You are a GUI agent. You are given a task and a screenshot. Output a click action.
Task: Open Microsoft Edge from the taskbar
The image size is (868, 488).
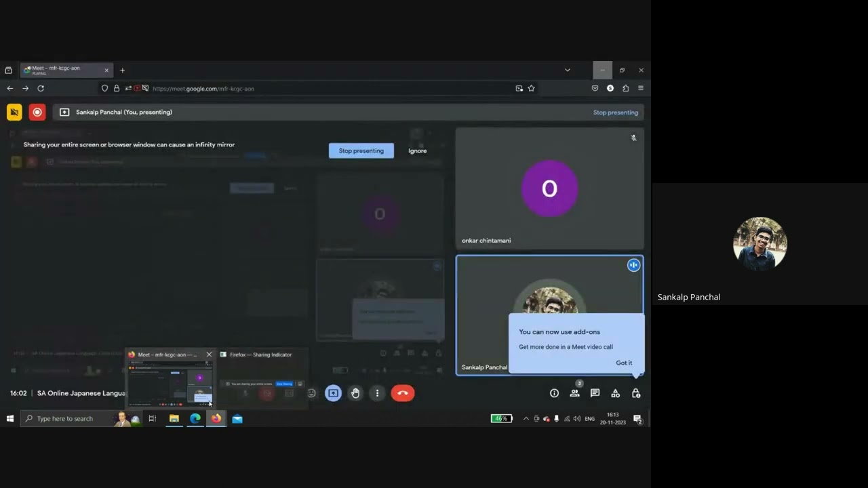point(195,419)
